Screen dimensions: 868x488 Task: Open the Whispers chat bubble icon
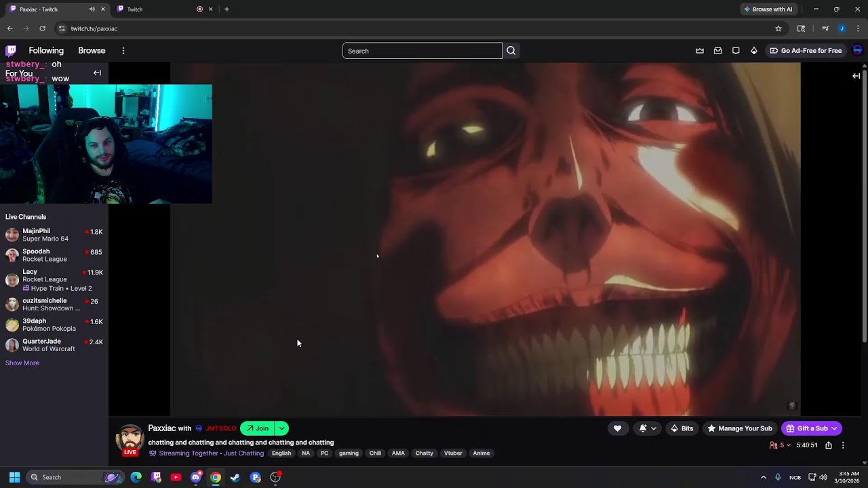point(736,50)
